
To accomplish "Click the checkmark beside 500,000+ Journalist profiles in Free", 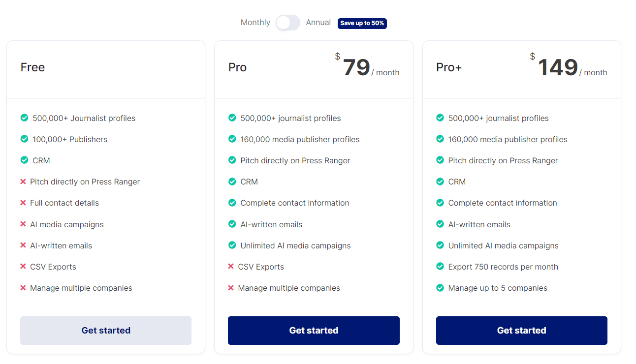I will (24, 118).
